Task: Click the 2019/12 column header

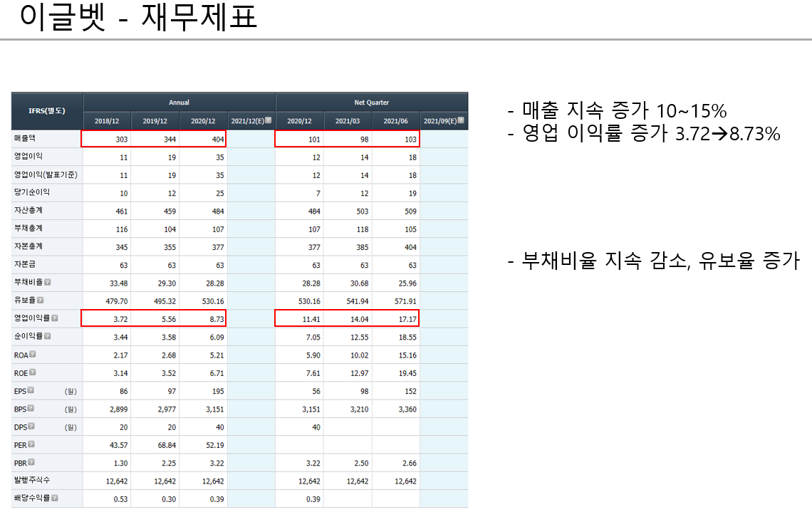Action: [155, 120]
